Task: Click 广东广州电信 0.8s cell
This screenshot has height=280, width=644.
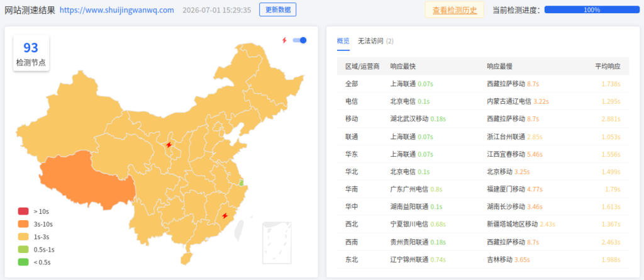Action: pos(416,189)
